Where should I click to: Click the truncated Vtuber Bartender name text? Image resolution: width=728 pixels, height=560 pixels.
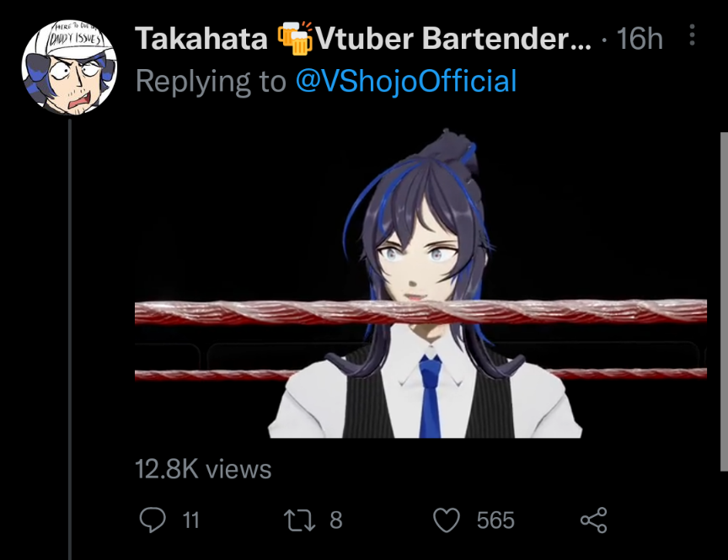(x=453, y=38)
